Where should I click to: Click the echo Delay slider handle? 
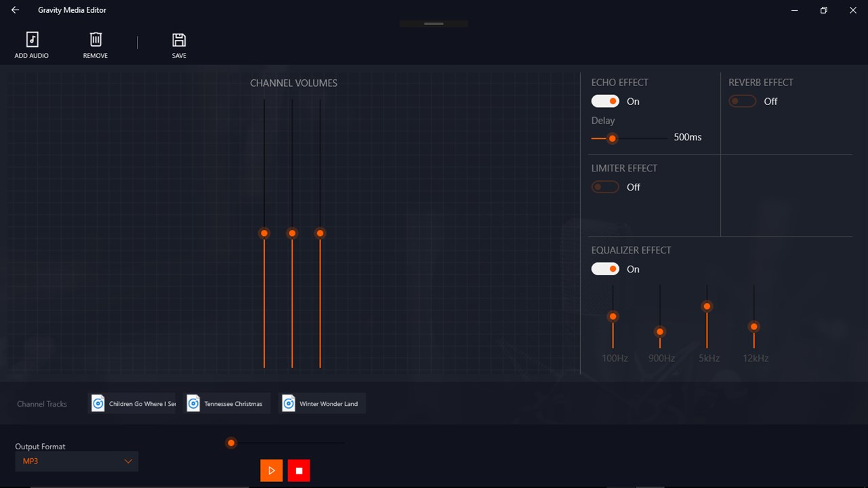[x=612, y=138]
